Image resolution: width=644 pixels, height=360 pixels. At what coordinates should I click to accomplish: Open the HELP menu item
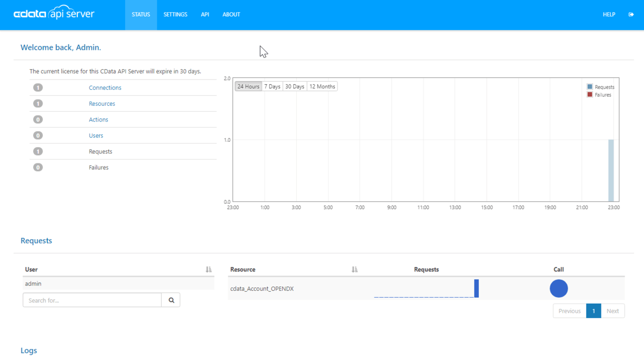pos(609,15)
